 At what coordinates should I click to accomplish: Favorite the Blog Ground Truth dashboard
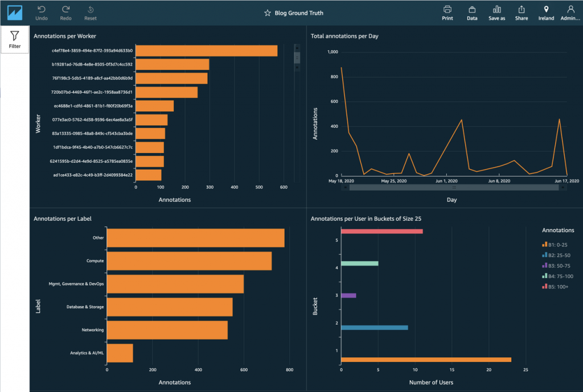coord(267,13)
